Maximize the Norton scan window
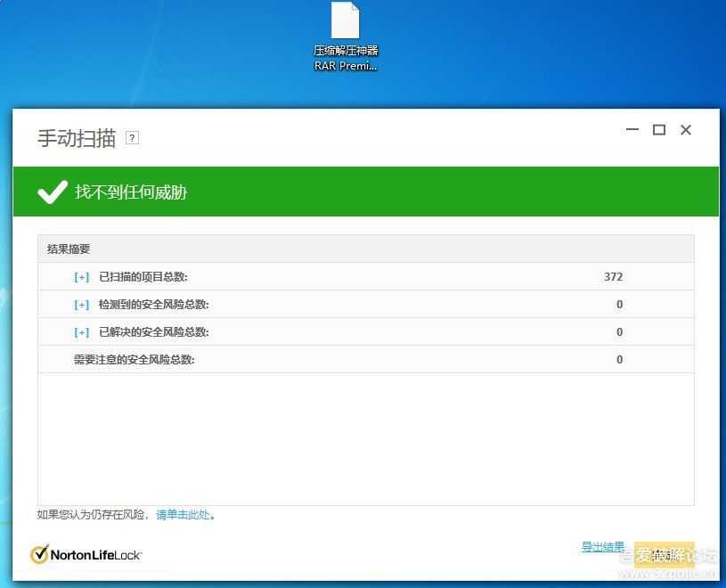 click(x=659, y=130)
